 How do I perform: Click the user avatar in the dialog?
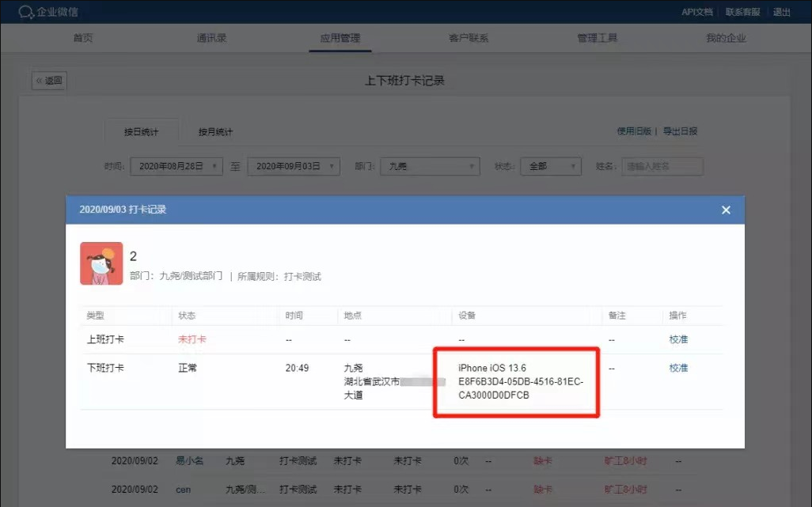101,263
